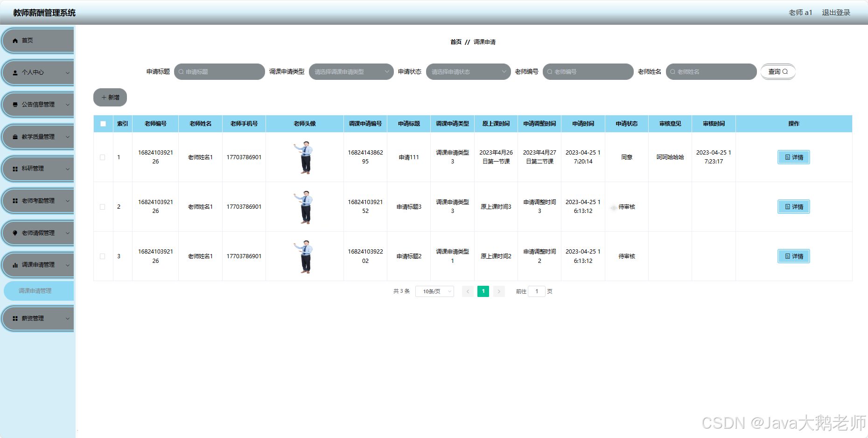This screenshot has width=868, height=438.
Task: Expand 公告信息管理 menu chevron
Action: point(68,105)
